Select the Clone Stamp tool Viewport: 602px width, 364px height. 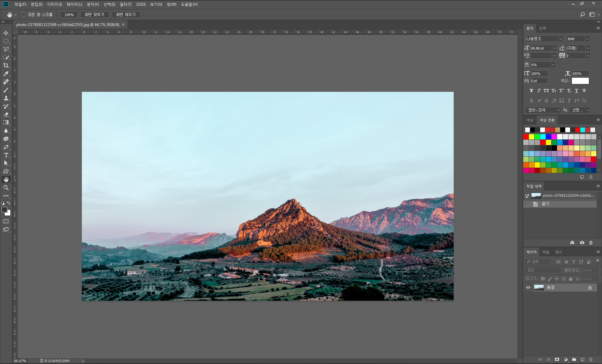pos(6,98)
